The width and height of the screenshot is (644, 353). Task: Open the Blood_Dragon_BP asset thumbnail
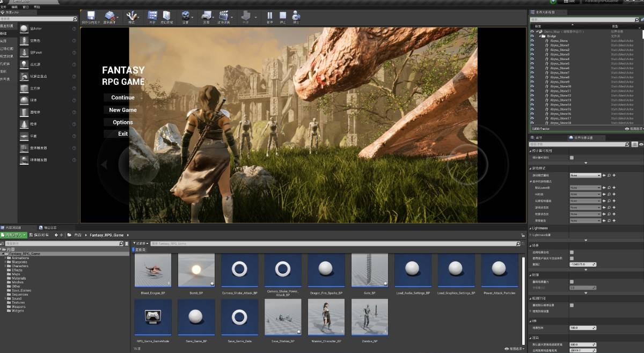(153, 270)
